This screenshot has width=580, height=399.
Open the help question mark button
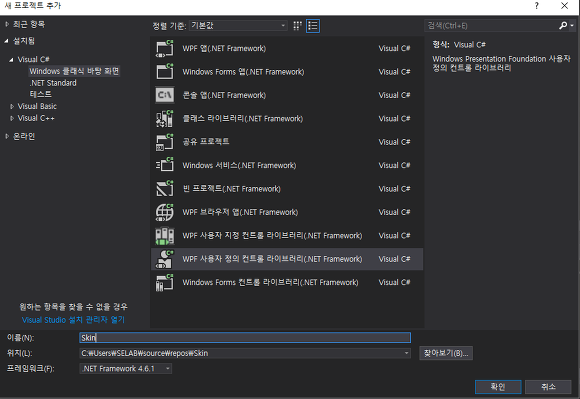(x=536, y=6)
